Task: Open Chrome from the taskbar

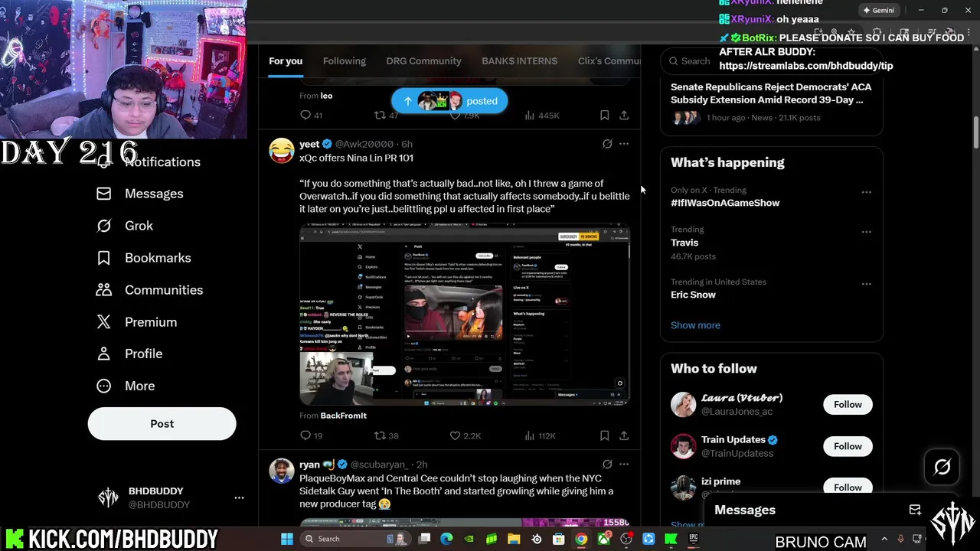Action: (x=581, y=539)
